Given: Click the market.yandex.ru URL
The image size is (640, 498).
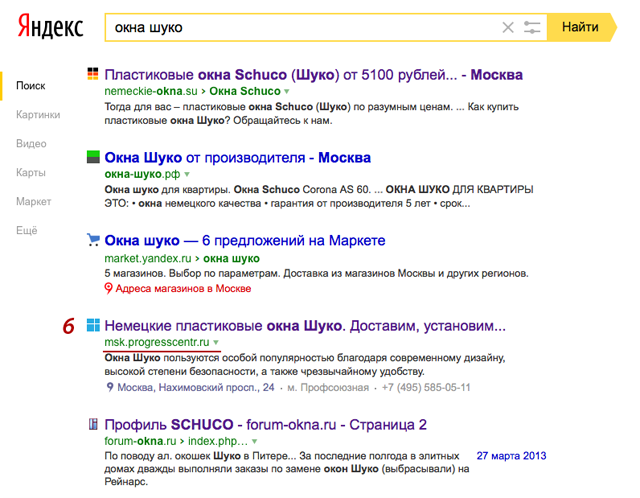Looking at the screenshot, I should tap(148, 258).
